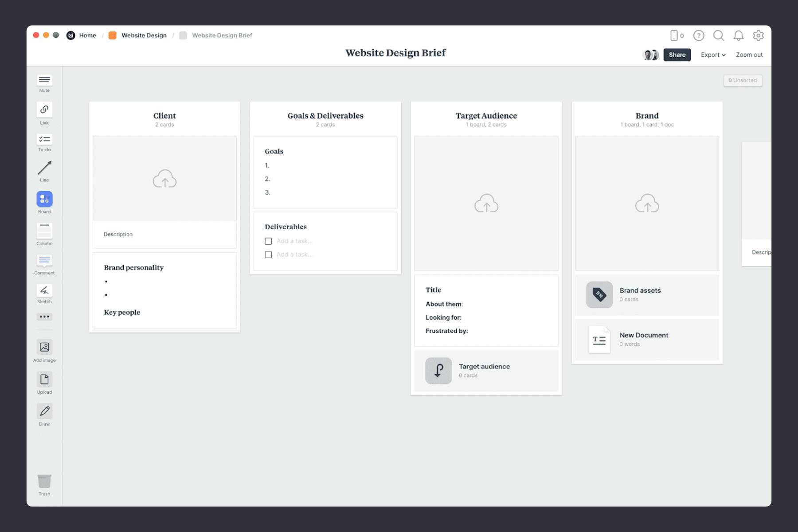The height and width of the screenshot is (532, 798).
Task: Open the Export dropdown
Action: pyautogui.click(x=712, y=55)
